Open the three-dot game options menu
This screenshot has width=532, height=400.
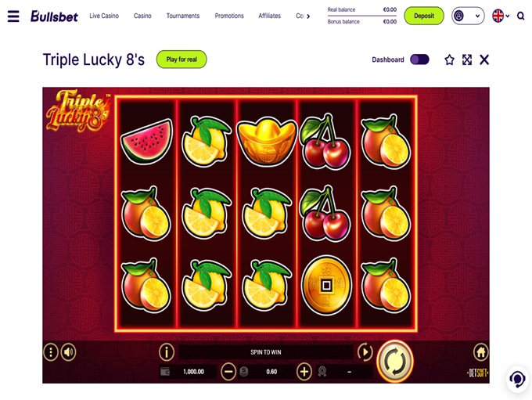(51, 352)
